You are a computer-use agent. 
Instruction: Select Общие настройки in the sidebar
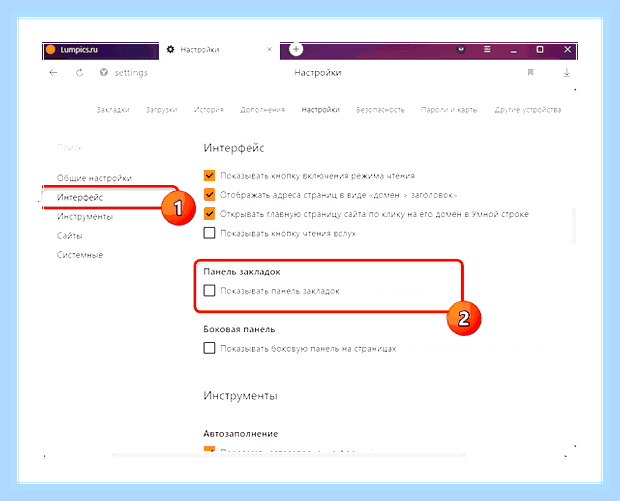[94, 178]
